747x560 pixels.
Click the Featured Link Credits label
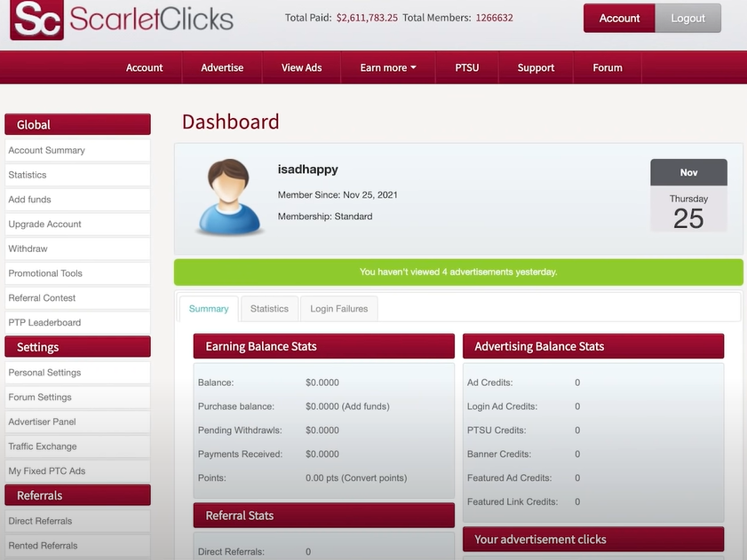(513, 501)
